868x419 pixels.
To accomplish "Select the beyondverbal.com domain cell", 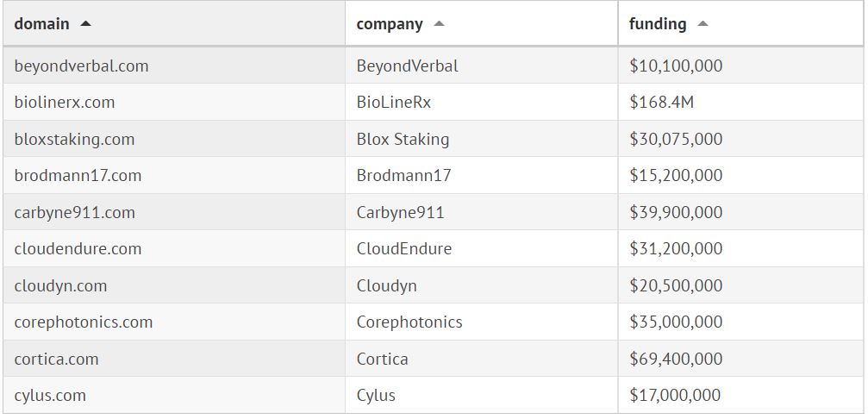I will click(81, 66).
